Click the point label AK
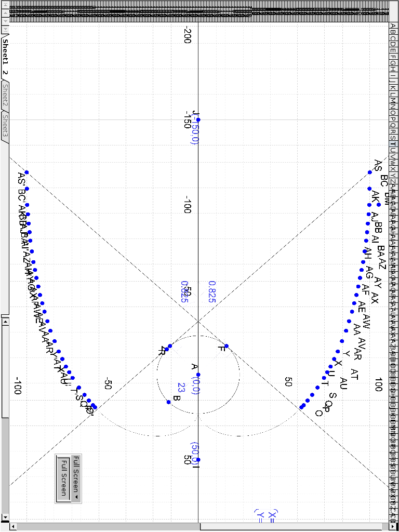 pos(375,196)
